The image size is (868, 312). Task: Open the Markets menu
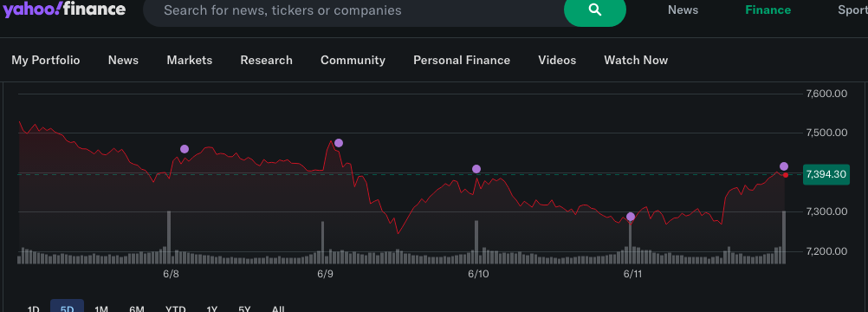pos(190,60)
